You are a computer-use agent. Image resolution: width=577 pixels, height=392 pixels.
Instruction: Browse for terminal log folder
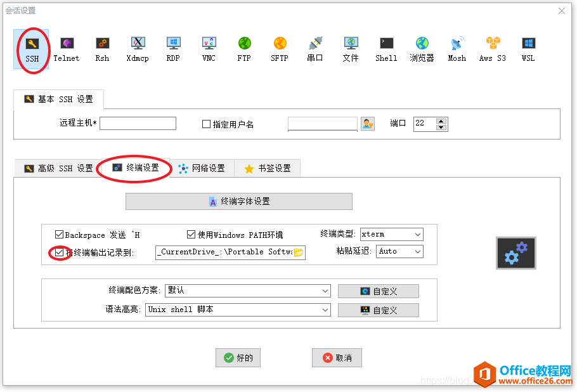coord(299,252)
